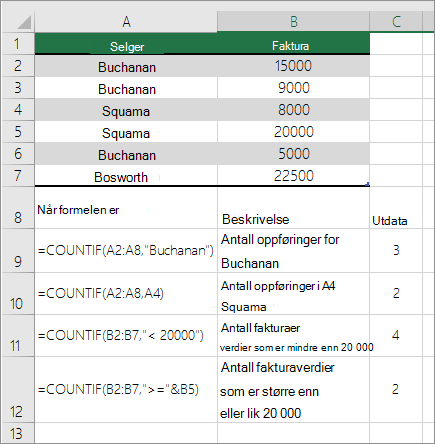Select row 7 header
Image resolution: width=435 pixels, height=444 pixels.
point(18,176)
